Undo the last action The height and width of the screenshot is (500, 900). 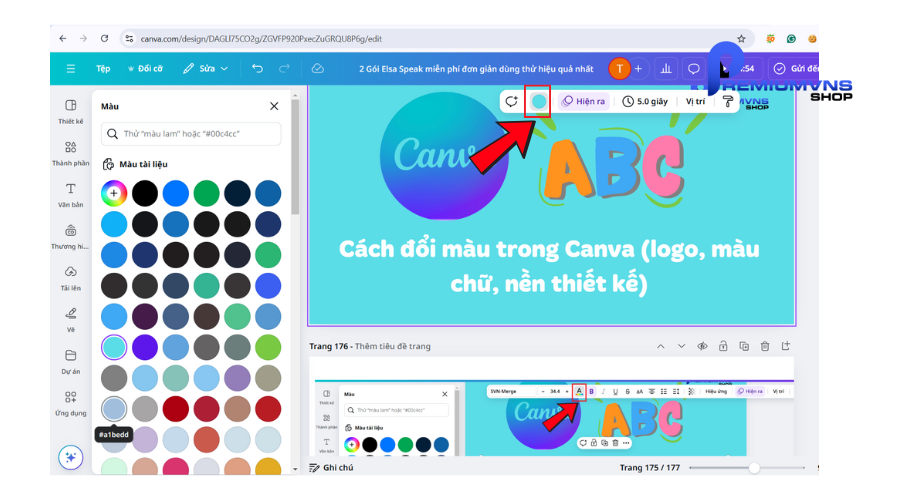tap(257, 68)
